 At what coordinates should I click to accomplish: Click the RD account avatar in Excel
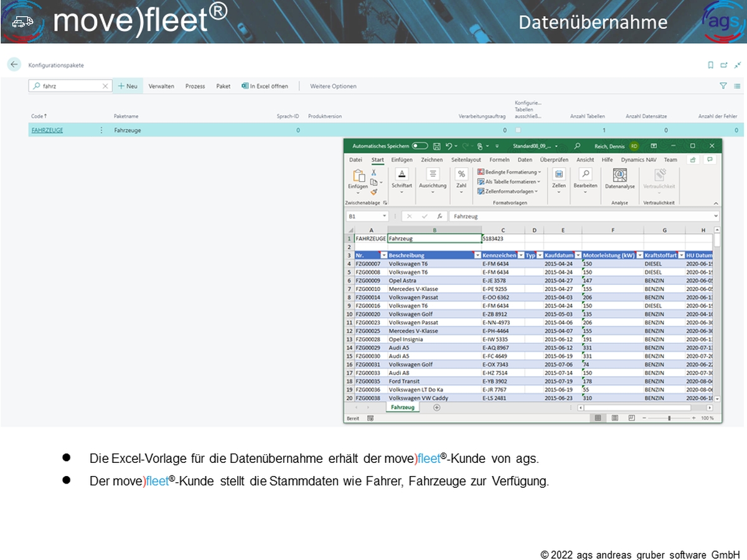pos(634,146)
